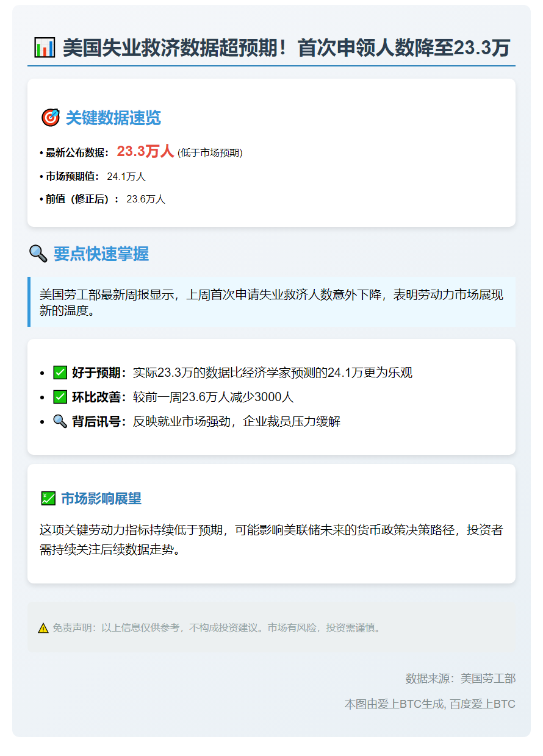This screenshot has width=543, height=756.
Task: Click the red 23.3万人 figure
Action: [x=145, y=152]
